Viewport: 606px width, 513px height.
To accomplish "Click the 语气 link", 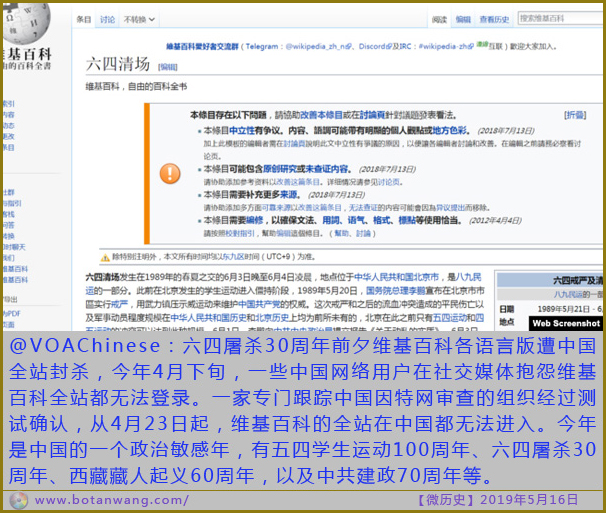I will click(x=356, y=220).
